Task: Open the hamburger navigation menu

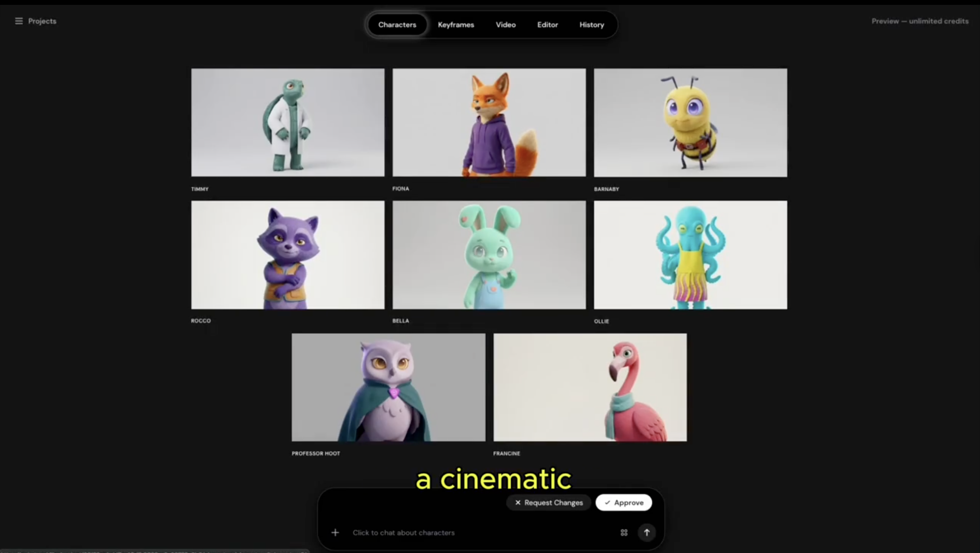Action: (x=18, y=21)
